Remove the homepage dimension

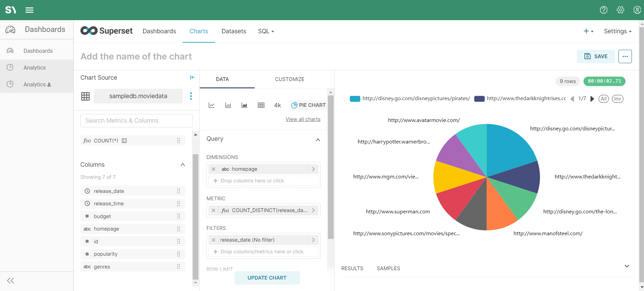pos(214,169)
